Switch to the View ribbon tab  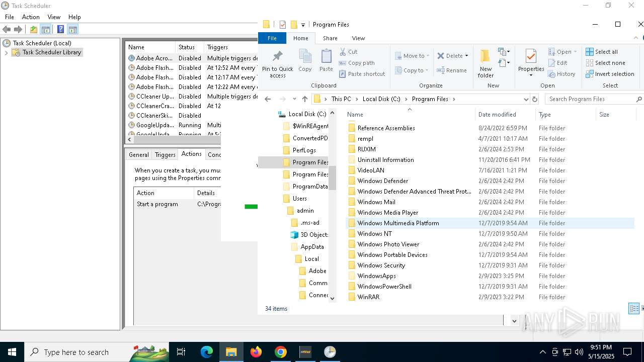pos(358,38)
